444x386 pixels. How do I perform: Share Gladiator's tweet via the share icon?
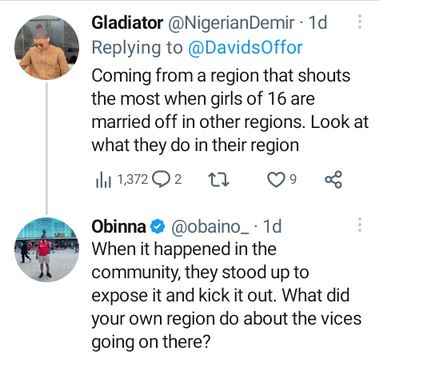click(333, 180)
